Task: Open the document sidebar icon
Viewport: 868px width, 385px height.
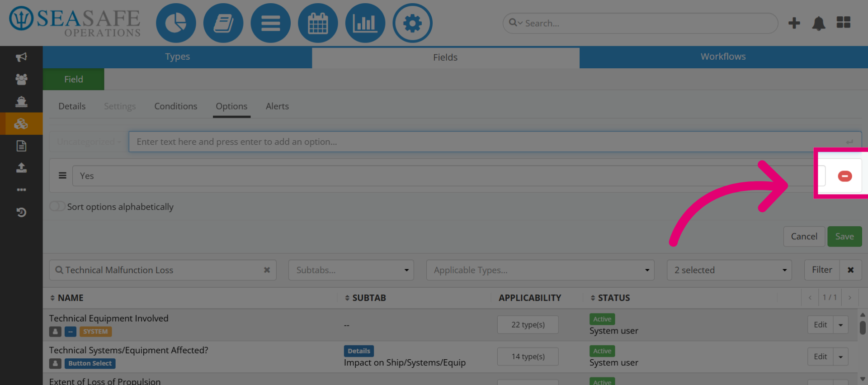Action: click(21, 146)
